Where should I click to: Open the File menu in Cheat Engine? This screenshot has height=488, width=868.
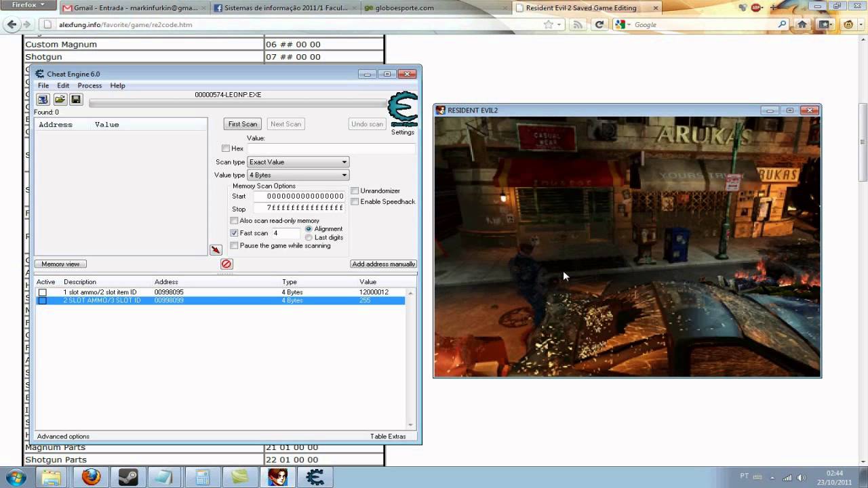[43, 85]
